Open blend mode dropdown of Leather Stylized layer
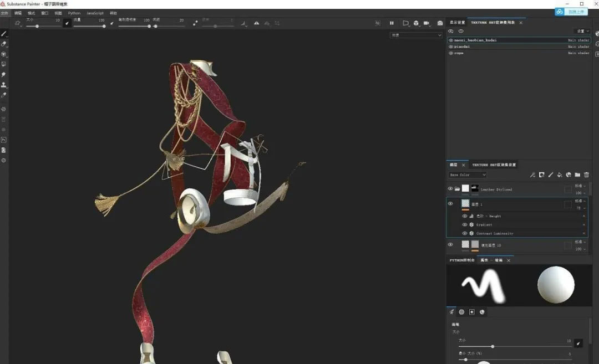Image resolution: width=599 pixels, height=364 pixels. pyautogui.click(x=580, y=186)
